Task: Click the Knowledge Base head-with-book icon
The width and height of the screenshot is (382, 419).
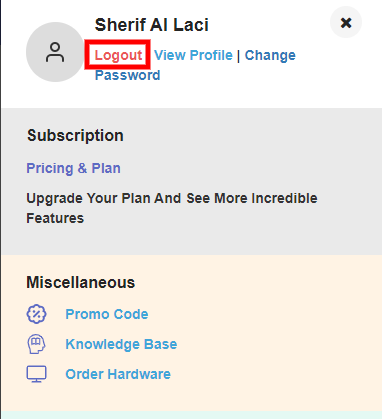Action: coord(36,344)
